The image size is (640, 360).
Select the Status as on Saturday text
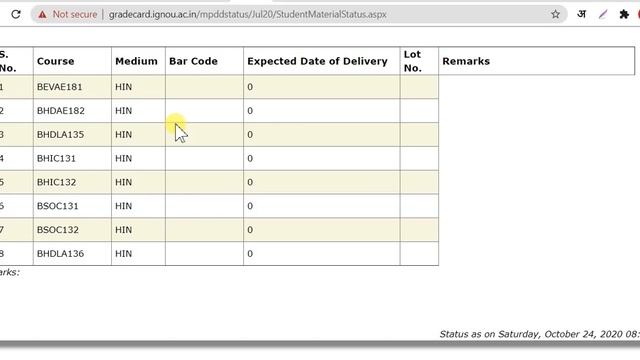[x=539, y=334]
